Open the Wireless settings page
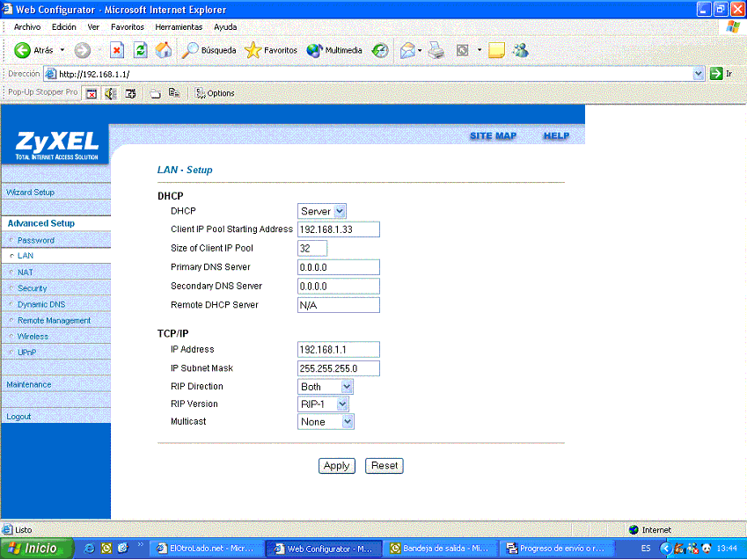747x560 pixels. pos(33,337)
